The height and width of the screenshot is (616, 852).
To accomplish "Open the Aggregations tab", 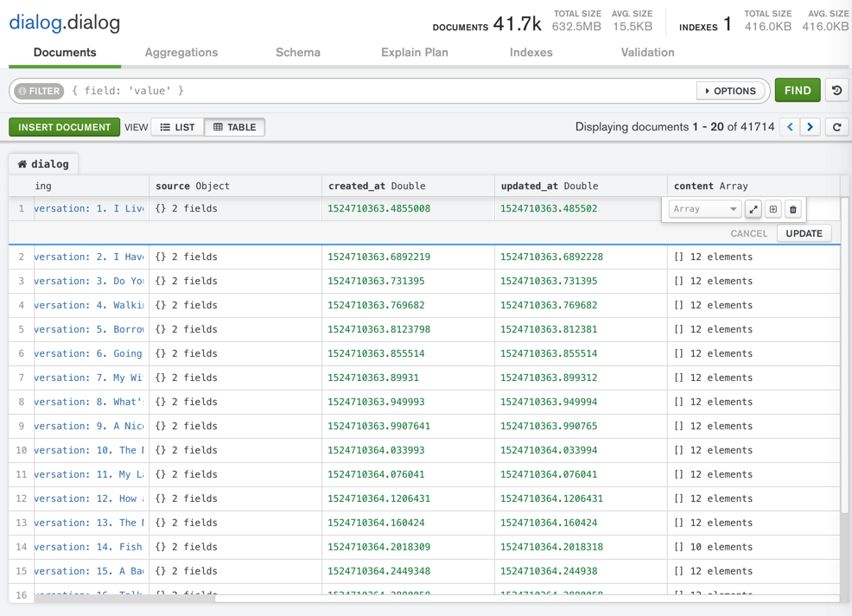I will point(181,53).
